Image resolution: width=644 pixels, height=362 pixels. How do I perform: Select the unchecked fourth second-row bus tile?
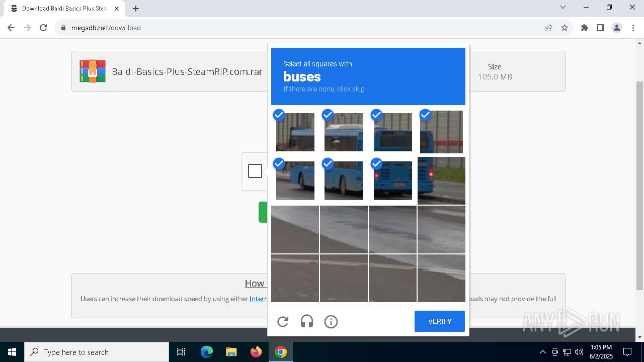pyautogui.click(x=441, y=180)
